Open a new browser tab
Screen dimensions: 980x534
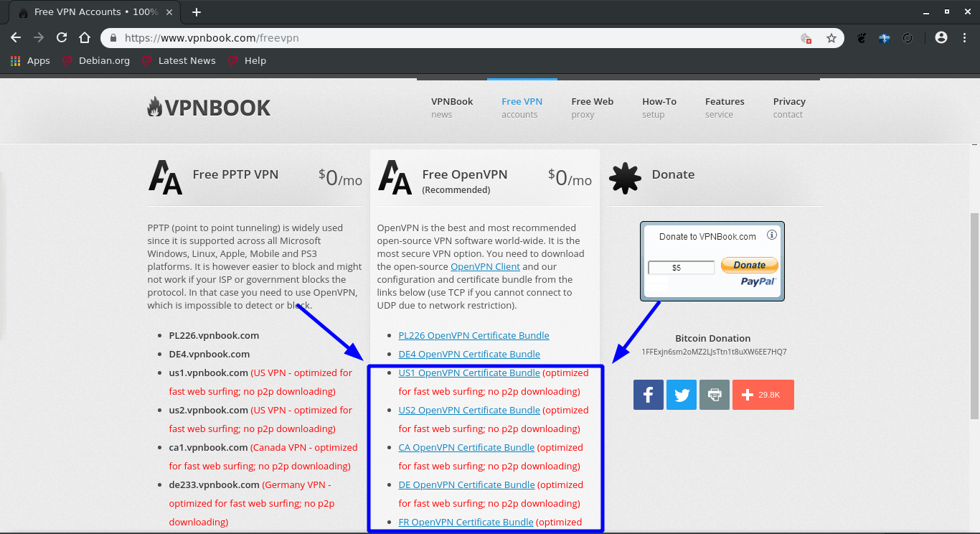click(197, 12)
